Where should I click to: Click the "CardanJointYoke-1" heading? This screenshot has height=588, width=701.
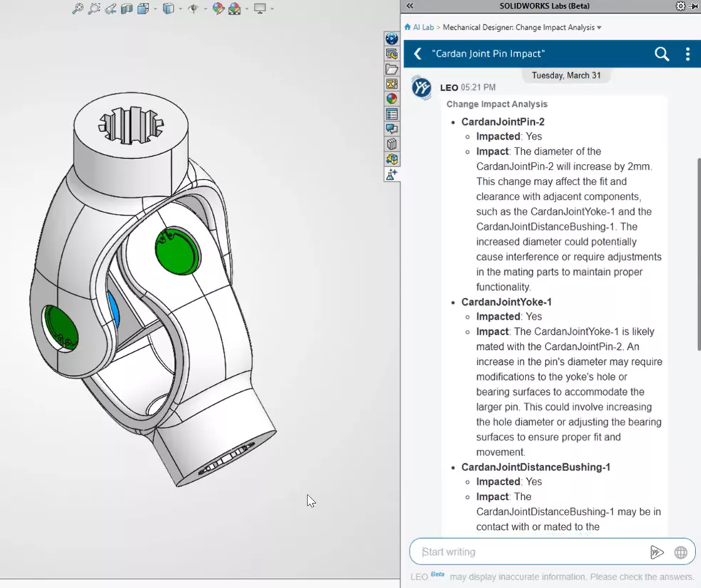506,302
